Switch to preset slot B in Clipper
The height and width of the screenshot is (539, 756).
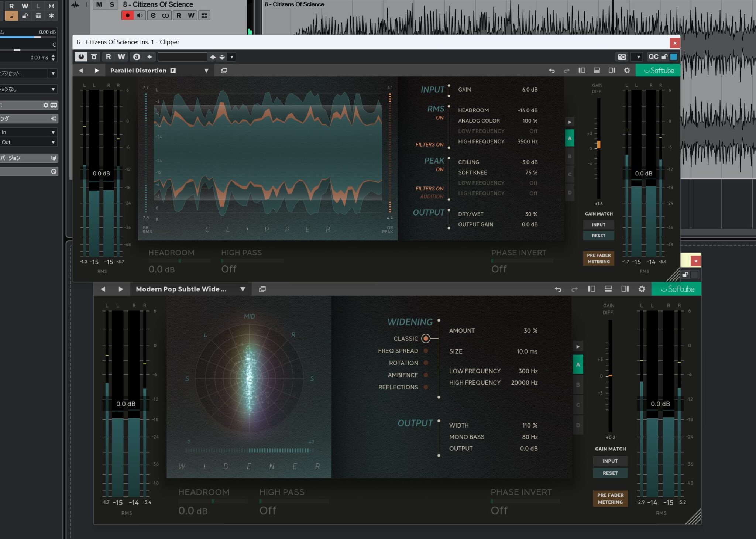point(569,156)
